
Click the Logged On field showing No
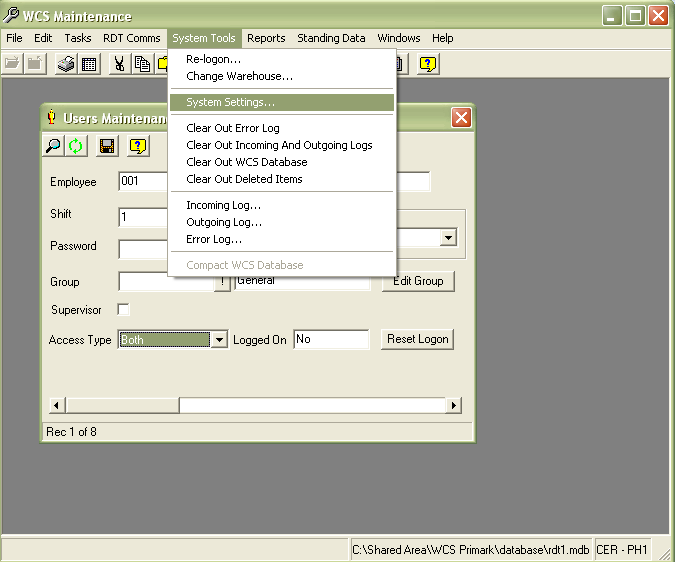331,339
